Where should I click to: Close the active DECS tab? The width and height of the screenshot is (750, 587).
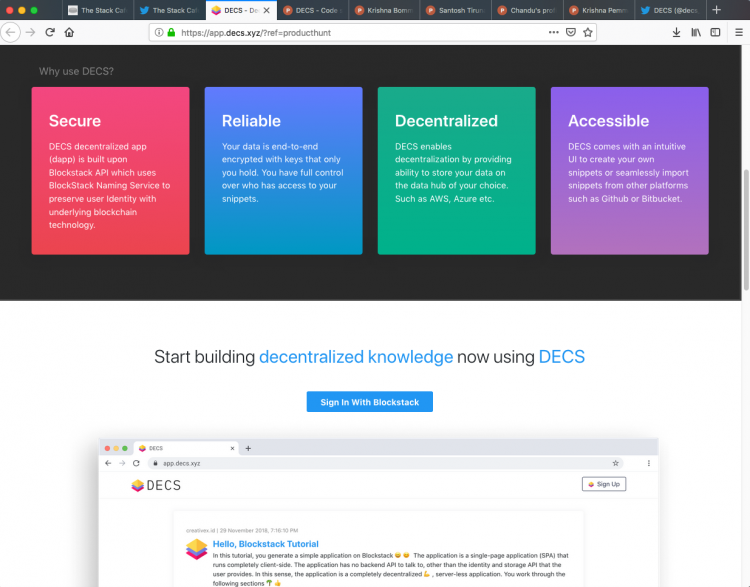[x=266, y=10]
